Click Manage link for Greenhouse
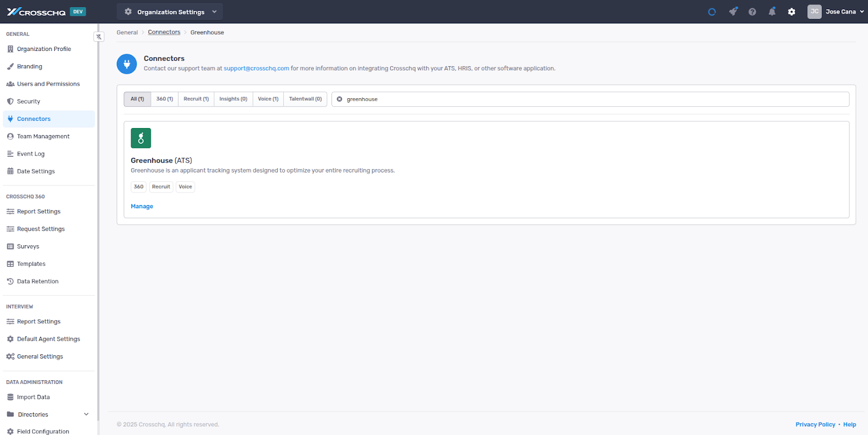 142,206
